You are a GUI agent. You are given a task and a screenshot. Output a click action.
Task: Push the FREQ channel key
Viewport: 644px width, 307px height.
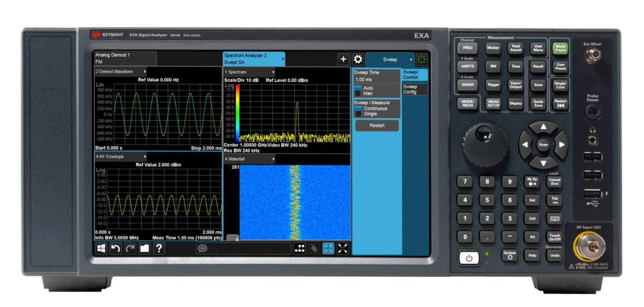click(x=468, y=48)
